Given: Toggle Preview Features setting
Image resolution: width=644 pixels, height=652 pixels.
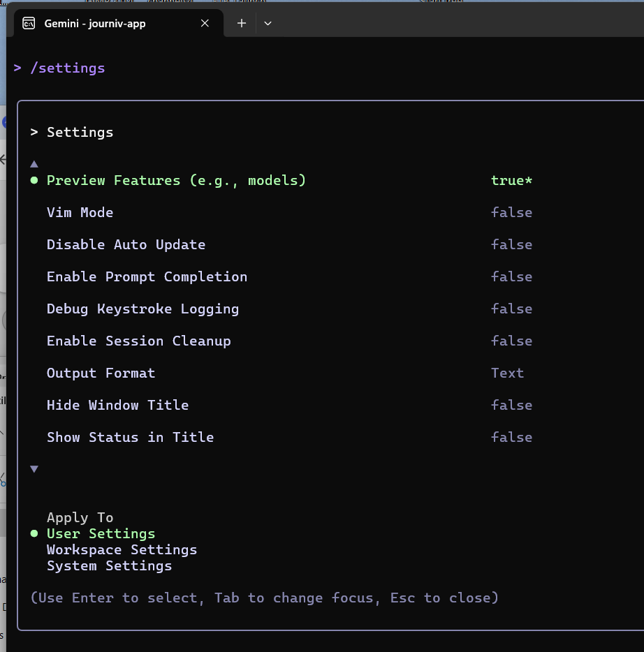Looking at the screenshot, I should 176,181.
